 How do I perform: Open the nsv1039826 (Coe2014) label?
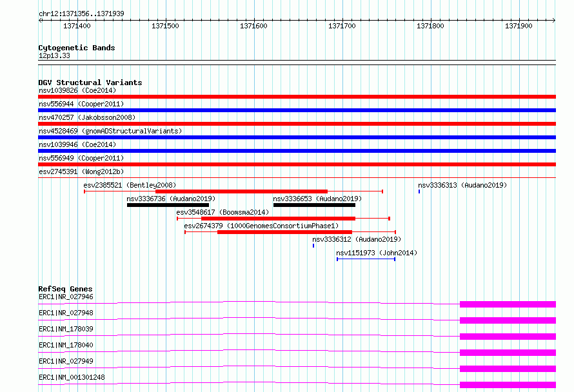tap(77, 90)
